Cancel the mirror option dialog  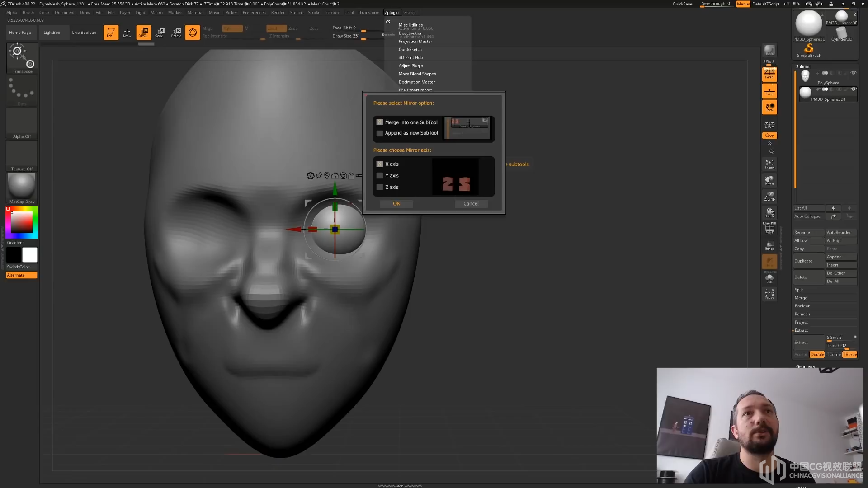click(x=471, y=204)
